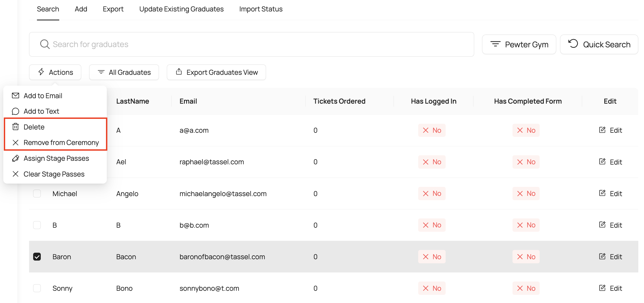Click the edit icon in Baron Bacon's row
The width and height of the screenshot is (644, 303).
[x=602, y=256]
